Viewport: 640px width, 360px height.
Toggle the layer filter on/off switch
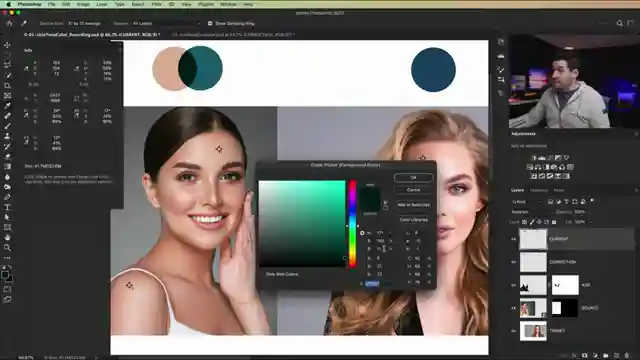click(x=592, y=201)
